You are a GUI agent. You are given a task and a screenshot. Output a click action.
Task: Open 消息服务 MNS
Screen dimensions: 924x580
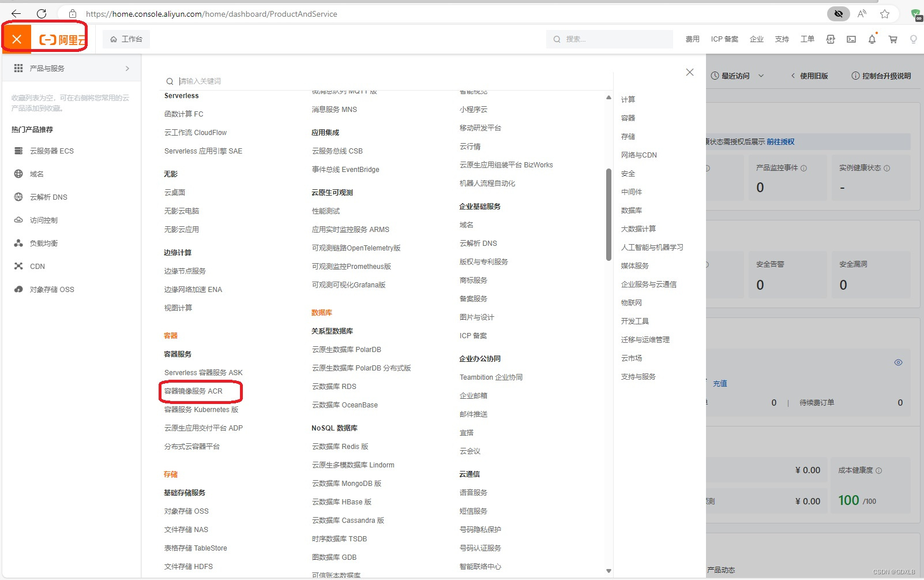[335, 109]
